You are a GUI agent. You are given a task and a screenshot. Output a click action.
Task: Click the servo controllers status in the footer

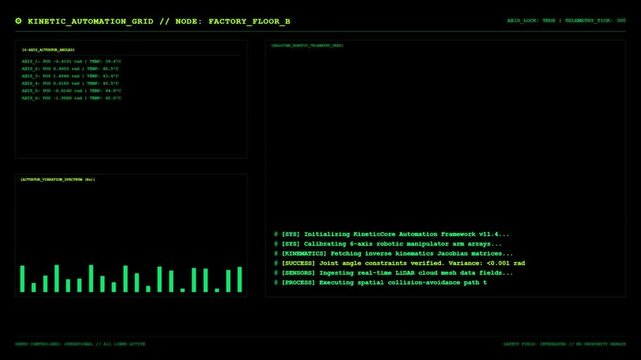(80, 344)
